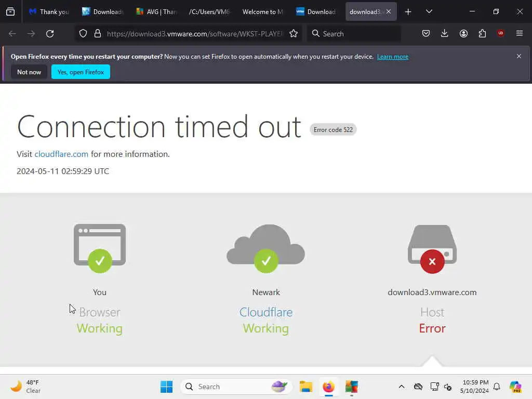532x399 pixels.
Task: Open the notifications bell icon
Action: 497,387
